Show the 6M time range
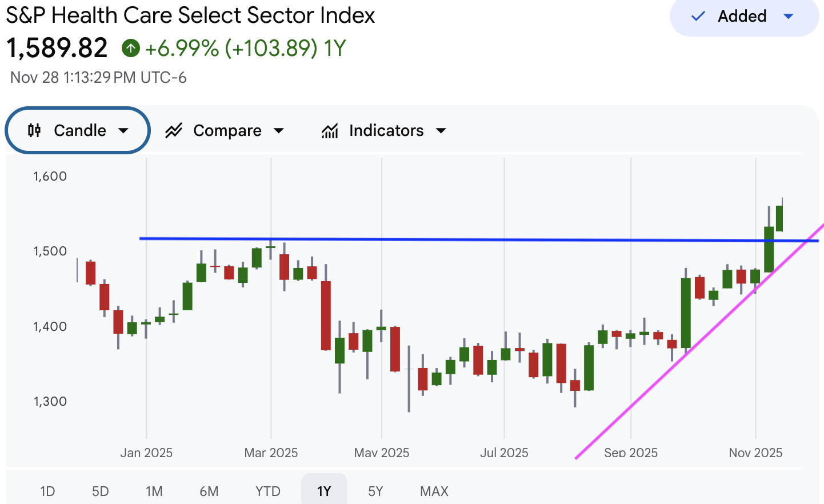 [209, 491]
